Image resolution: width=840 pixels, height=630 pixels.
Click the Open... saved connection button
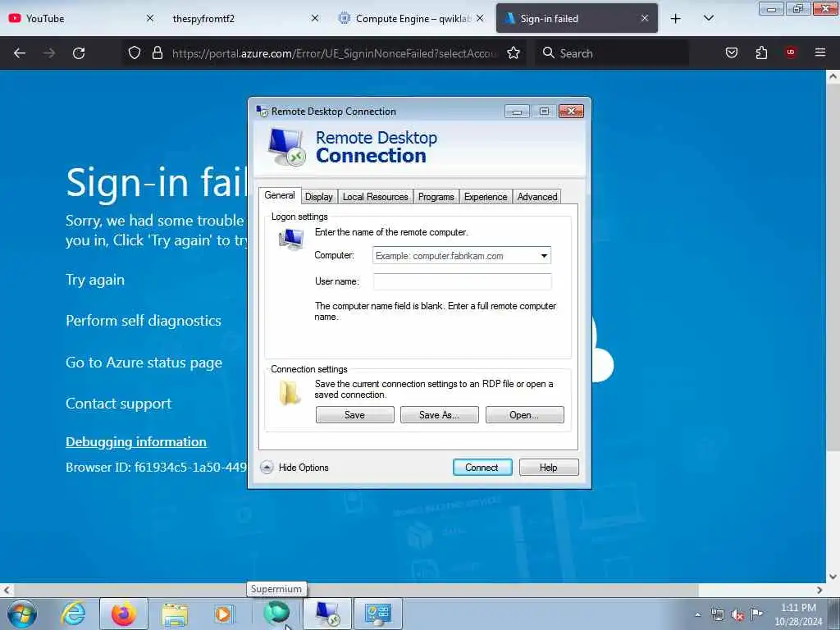[524, 414]
